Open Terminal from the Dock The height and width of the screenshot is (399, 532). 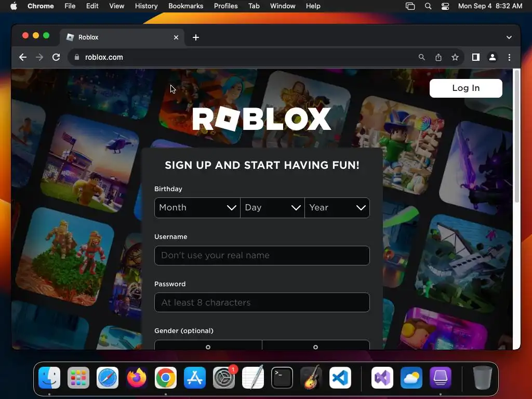click(282, 378)
